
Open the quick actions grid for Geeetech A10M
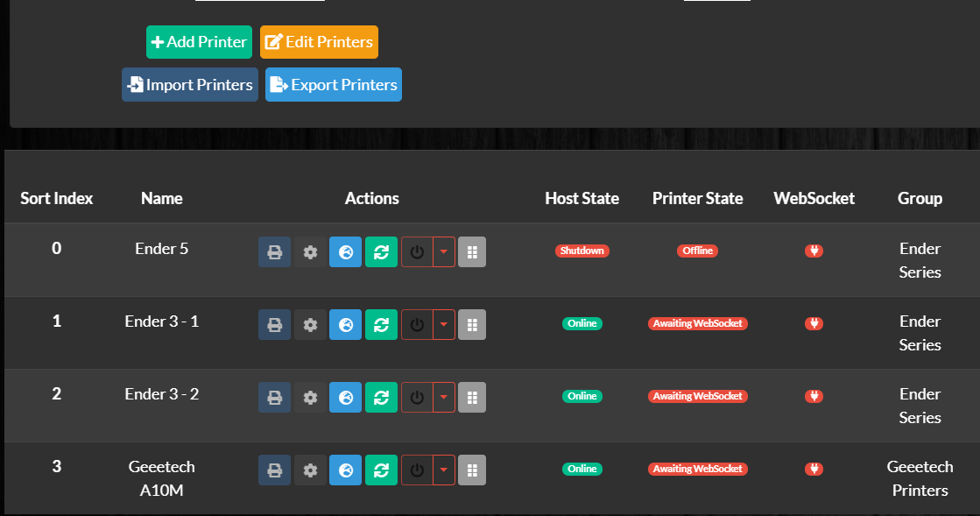click(471, 470)
